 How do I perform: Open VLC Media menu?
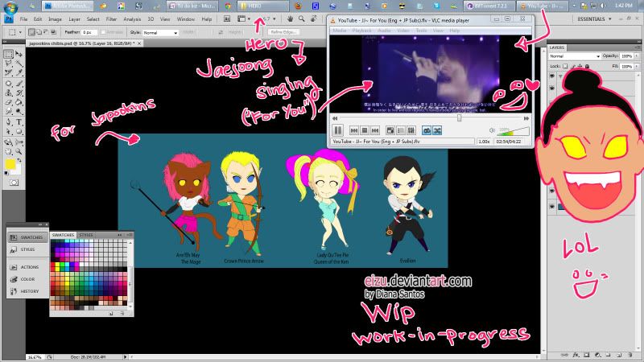339,31
